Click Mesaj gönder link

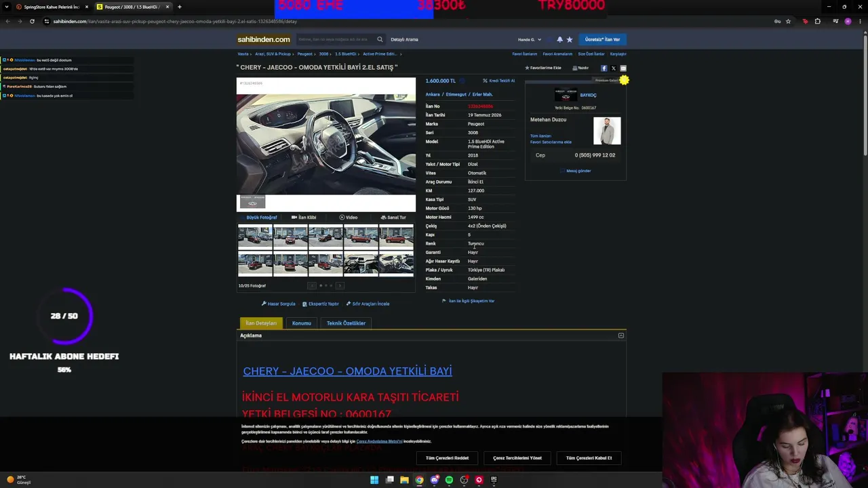point(576,171)
